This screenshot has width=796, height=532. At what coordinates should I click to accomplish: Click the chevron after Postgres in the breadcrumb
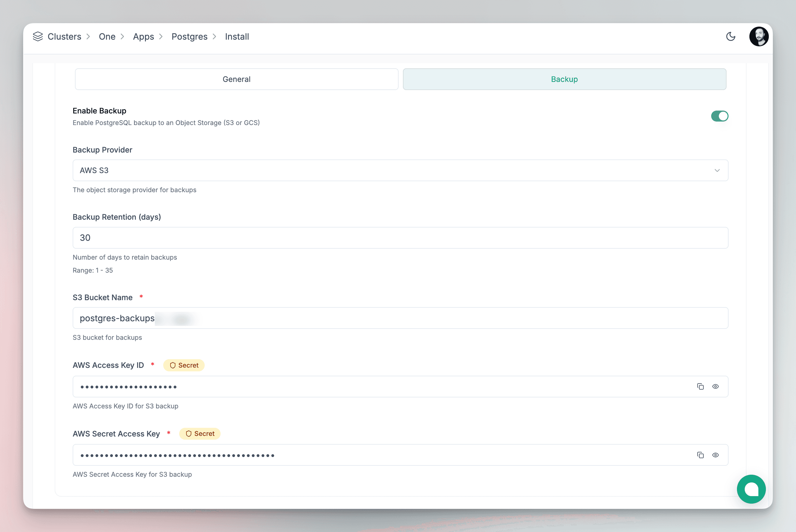(214, 36)
